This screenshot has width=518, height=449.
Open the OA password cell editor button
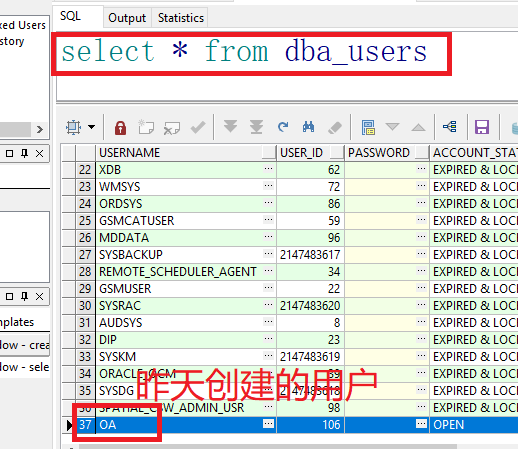click(x=421, y=424)
